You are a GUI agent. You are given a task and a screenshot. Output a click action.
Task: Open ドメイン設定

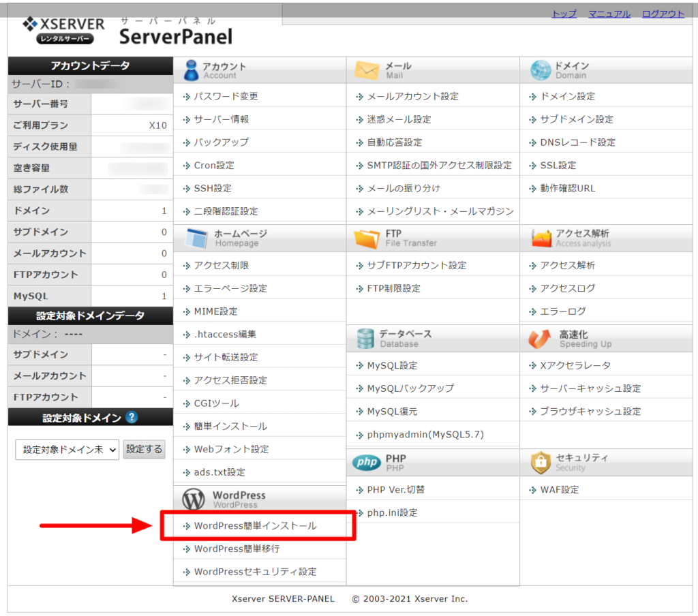[x=568, y=96]
